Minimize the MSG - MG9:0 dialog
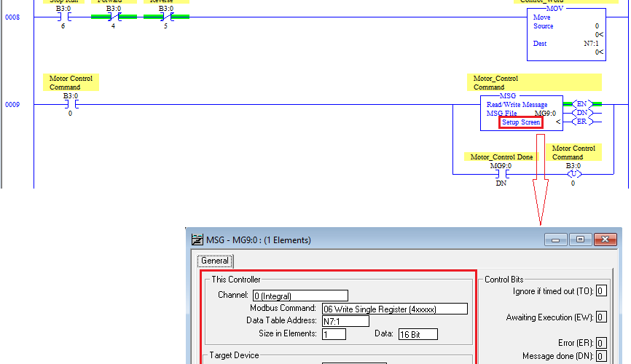631x364 pixels. [556, 240]
